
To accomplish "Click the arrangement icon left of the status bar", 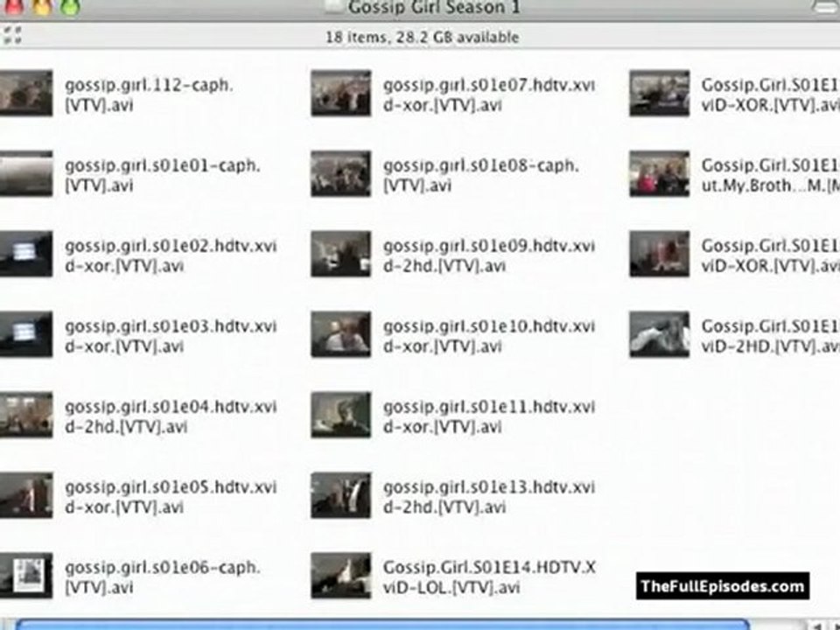I will (11, 35).
